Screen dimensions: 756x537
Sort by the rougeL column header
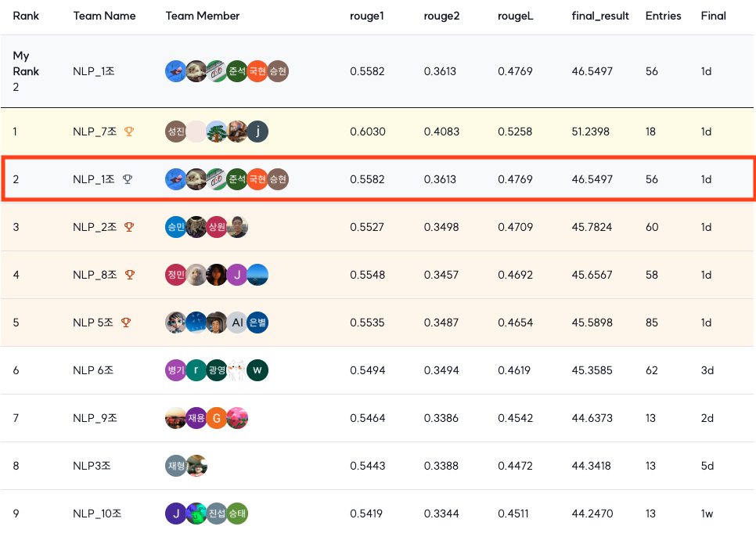click(516, 16)
